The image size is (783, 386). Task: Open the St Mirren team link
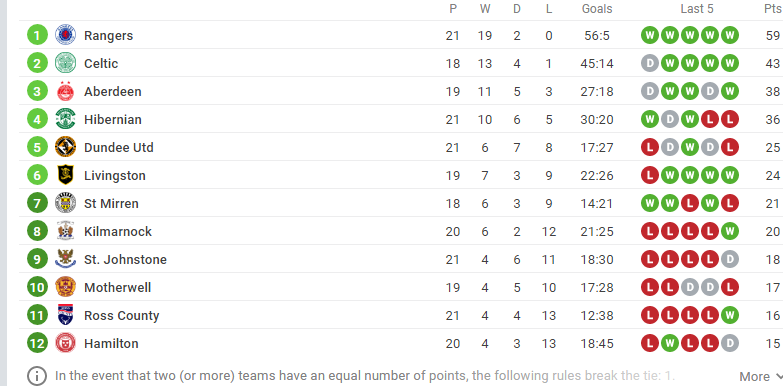pyautogui.click(x=111, y=203)
